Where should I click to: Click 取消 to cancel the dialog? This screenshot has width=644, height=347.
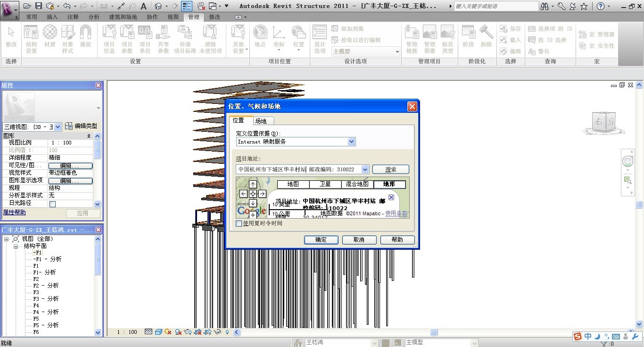tap(359, 240)
